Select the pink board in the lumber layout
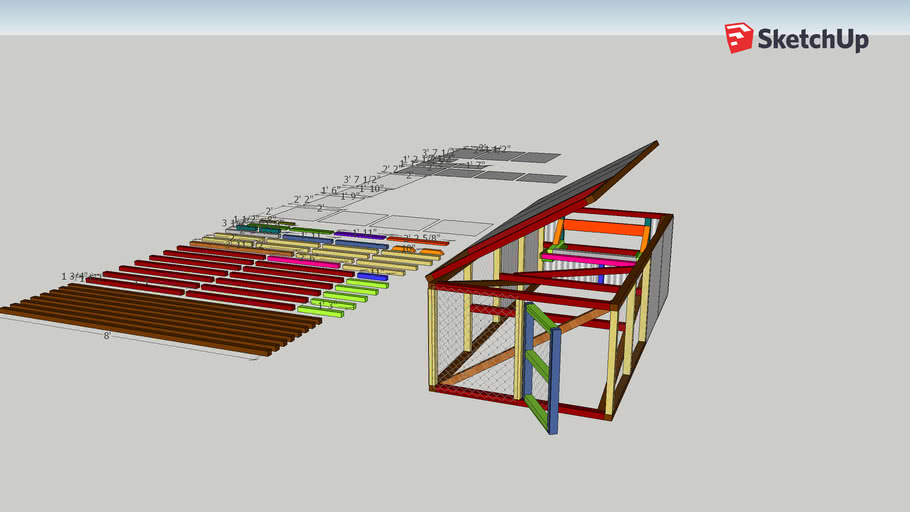This screenshot has height=512, width=910. point(304,262)
